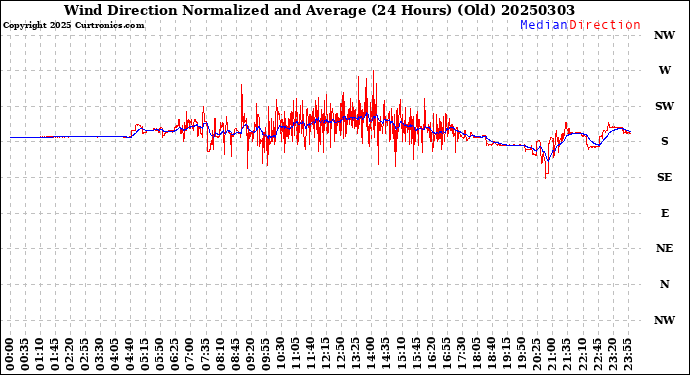Select the '14:00' time axis label
This screenshot has width=690, height=375.
point(370,354)
